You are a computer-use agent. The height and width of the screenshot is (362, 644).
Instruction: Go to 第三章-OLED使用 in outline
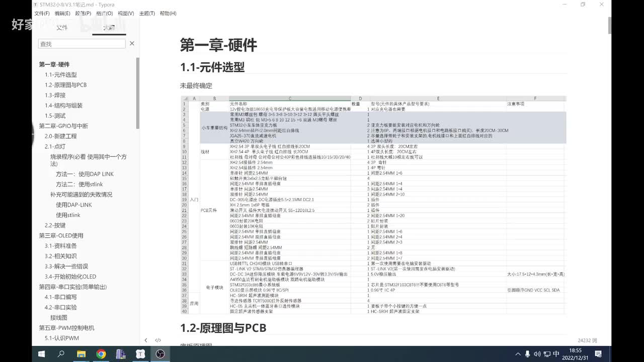point(61,236)
